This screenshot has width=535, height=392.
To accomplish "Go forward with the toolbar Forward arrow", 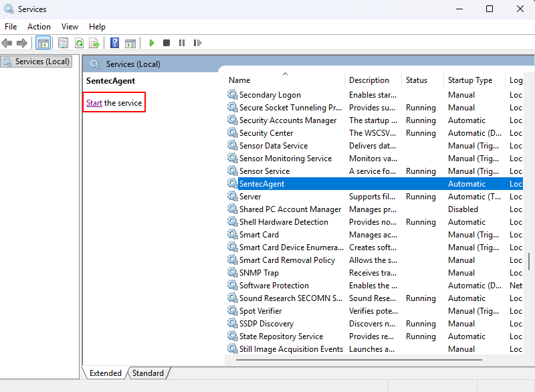I will coord(22,43).
